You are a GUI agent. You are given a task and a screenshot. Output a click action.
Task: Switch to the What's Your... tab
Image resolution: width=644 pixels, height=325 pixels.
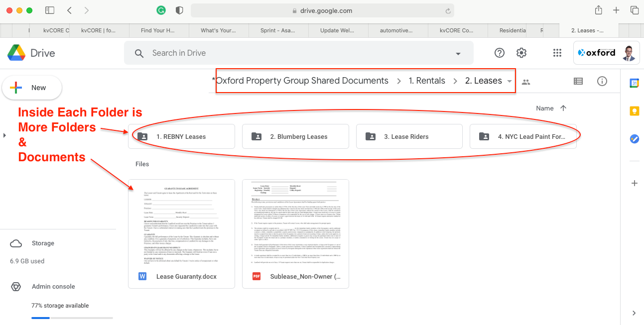219,30
